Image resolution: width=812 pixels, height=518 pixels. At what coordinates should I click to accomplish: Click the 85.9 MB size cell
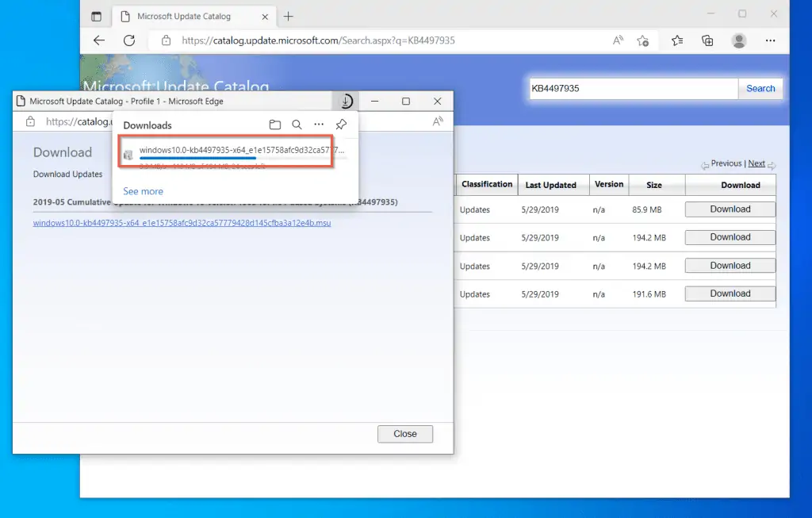pyautogui.click(x=647, y=209)
